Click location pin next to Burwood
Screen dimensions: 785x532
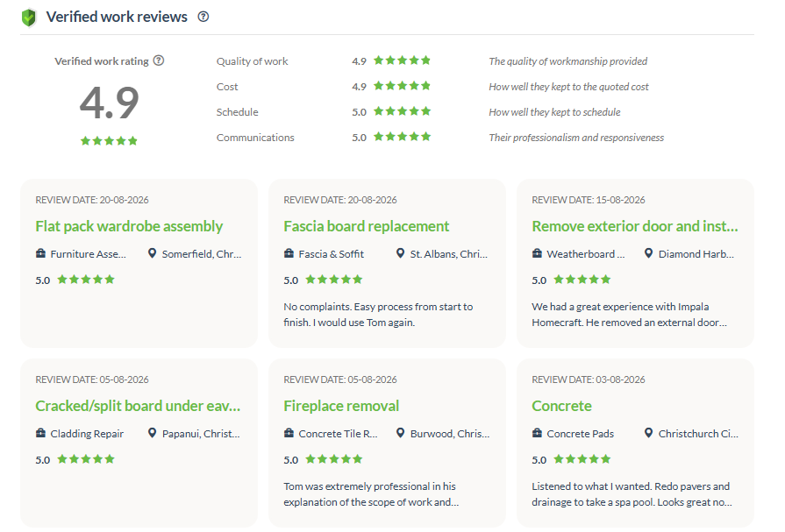click(400, 433)
